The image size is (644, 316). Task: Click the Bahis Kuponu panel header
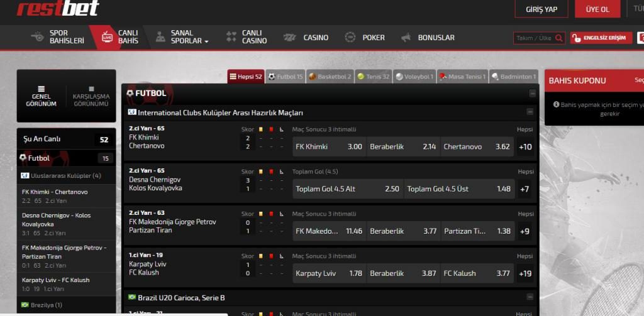594,80
